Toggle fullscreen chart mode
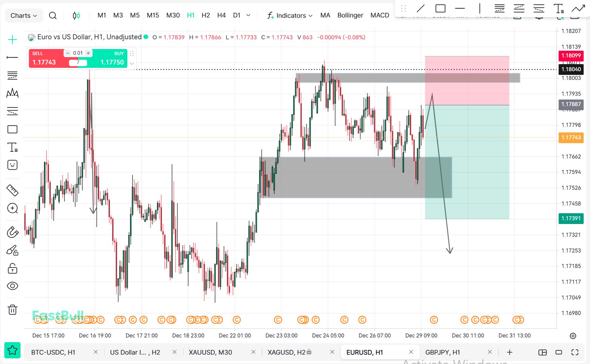This screenshot has height=364, width=590. coord(575,352)
